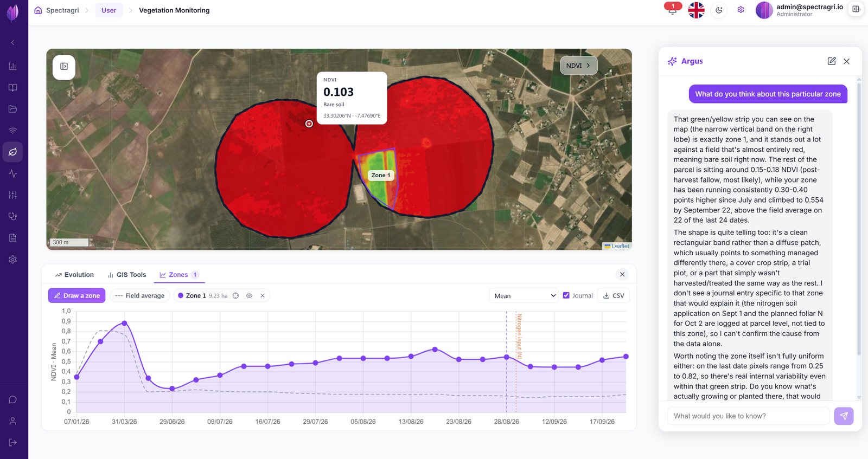Viewport: 868px width, 459px height.
Task: Open the user profile sidebar icon
Action: point(13,421)
